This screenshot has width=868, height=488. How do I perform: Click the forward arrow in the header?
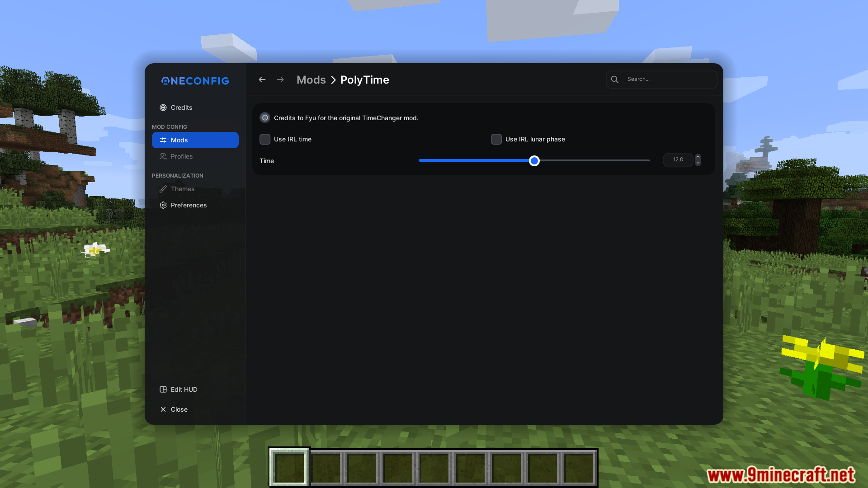(280, 80)
